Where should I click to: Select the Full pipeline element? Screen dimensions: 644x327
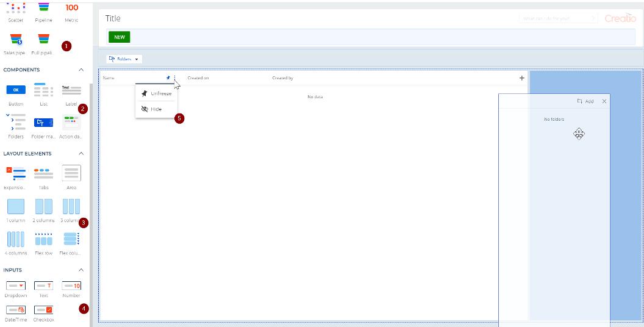[43, 45]
